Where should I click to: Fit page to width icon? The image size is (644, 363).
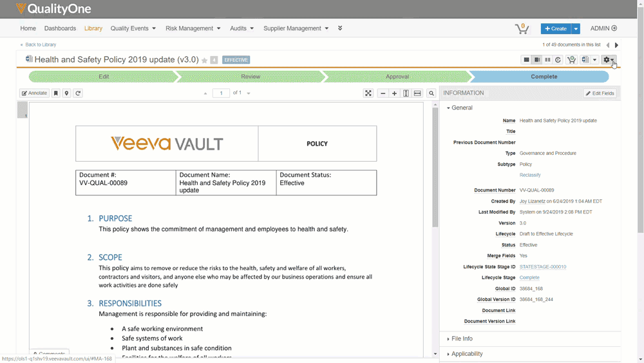tap(417, 93)
